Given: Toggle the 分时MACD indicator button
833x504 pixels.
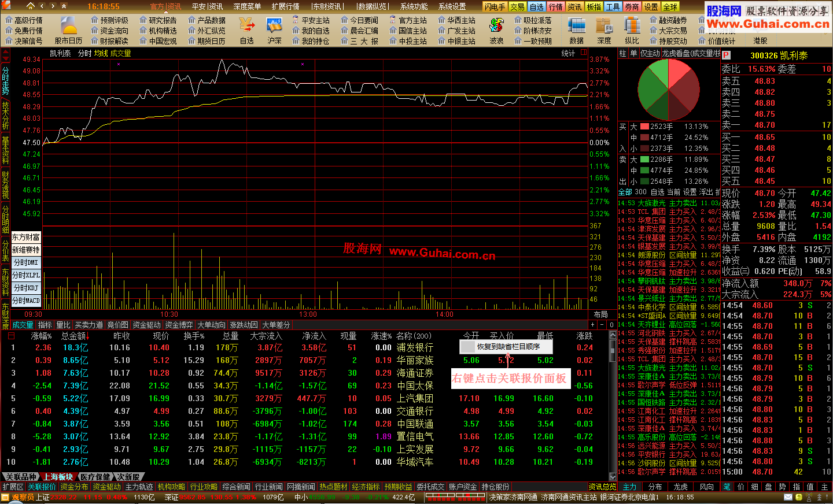Looking at the screenshot, I should [26, 301].
